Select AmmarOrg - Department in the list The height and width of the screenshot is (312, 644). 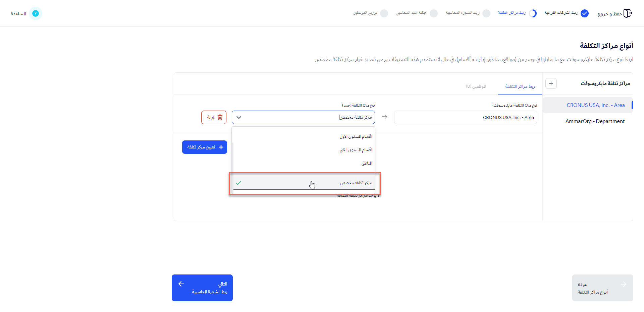click(595, 121)
